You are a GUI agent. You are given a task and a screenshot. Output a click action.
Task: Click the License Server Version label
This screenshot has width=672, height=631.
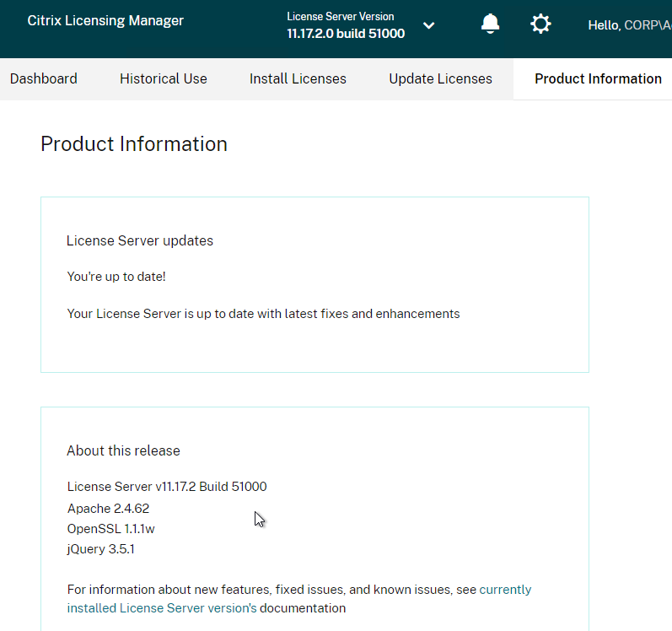coord(341,16)
